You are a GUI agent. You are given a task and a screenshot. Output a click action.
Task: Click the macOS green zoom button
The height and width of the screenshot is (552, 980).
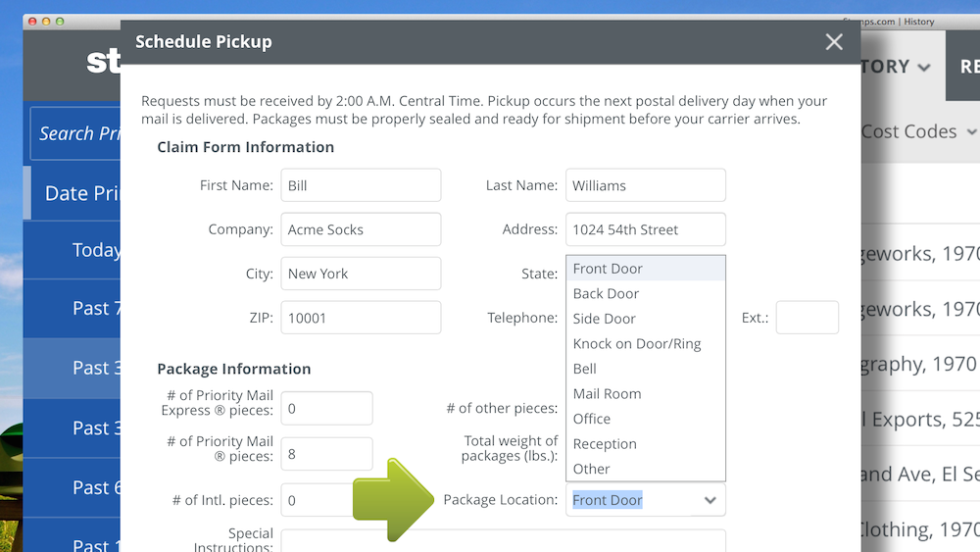(60, 21)
